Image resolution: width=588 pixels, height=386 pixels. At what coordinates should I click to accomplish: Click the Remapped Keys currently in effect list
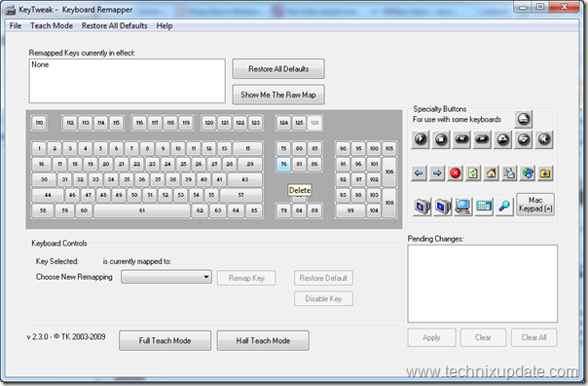coord(128,81)
